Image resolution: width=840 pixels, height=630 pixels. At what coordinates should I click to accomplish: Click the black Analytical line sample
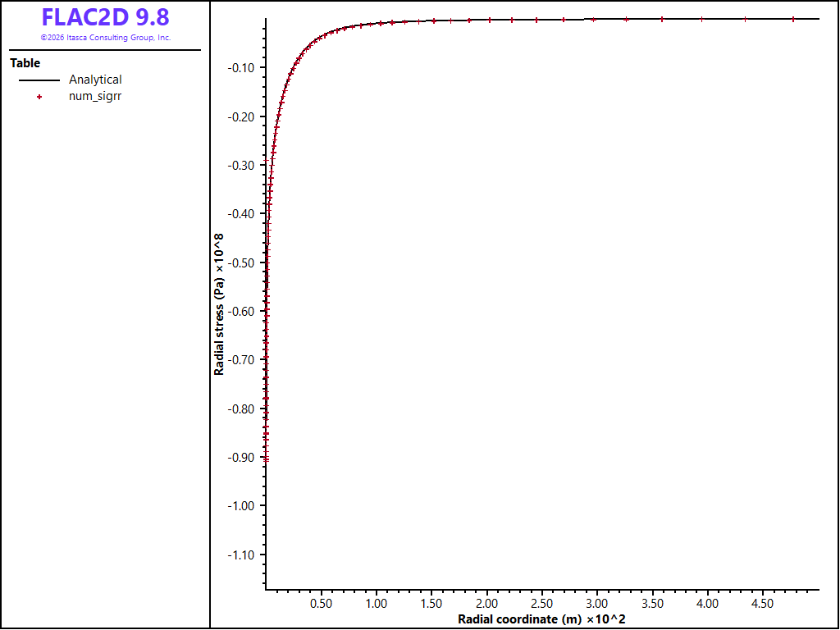click(39, 80)
